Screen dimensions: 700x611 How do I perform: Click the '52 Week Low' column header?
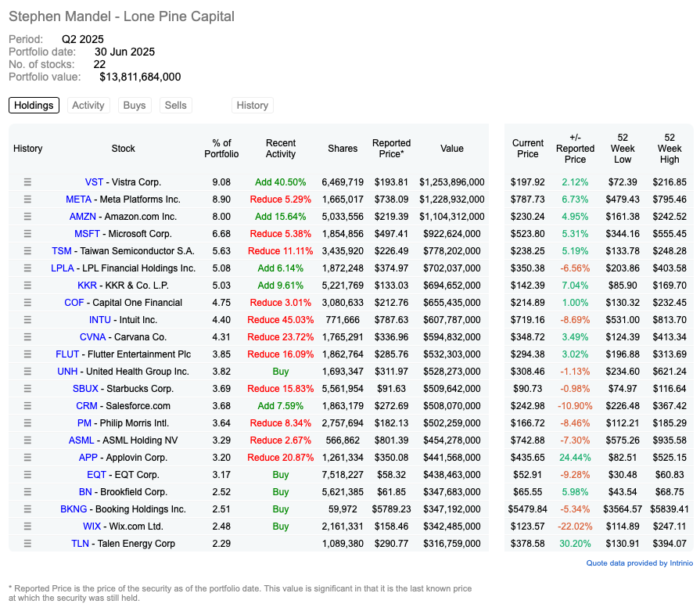pyautogui.click(x=623, y=149)
